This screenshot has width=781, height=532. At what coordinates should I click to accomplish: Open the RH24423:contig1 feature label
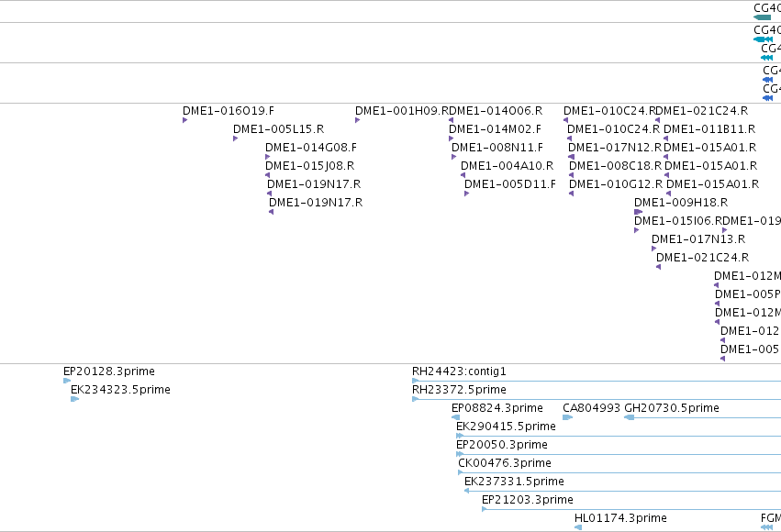point(459,371)
